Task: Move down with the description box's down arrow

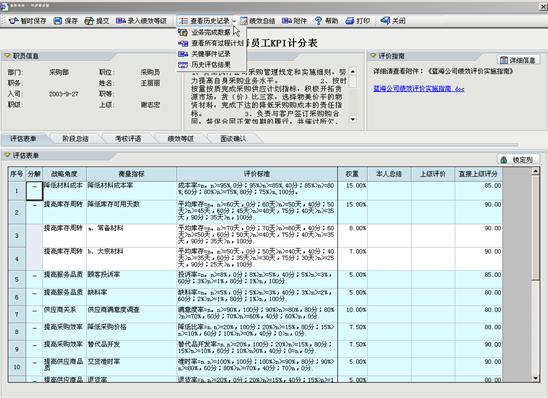Action: click(x=353, y=119)
